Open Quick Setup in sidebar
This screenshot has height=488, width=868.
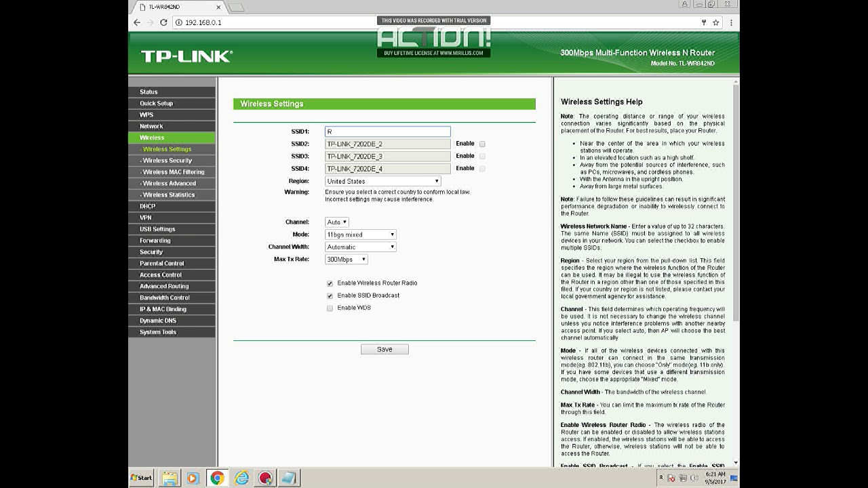pyautogui.click(x=172, y=103)
